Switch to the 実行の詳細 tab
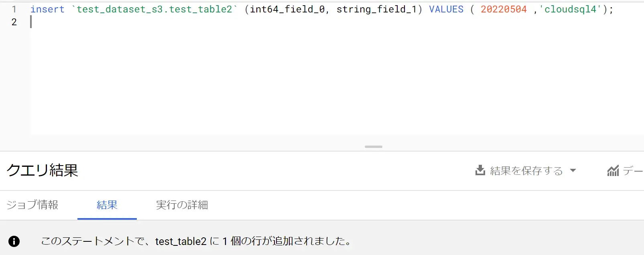Image resolution: width=644 pixels, height=255 pixels. click(182, 205)
